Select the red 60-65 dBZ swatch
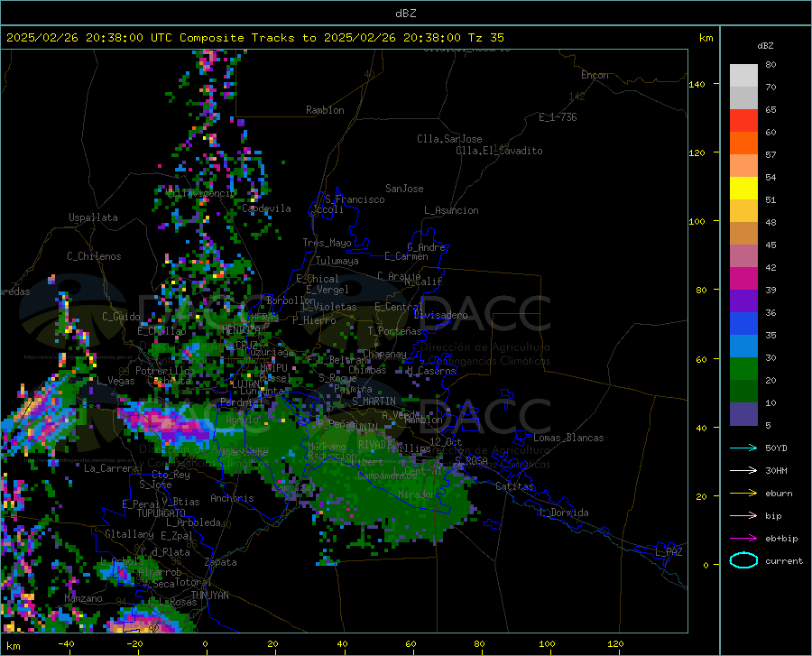 (x=743, y=121)
